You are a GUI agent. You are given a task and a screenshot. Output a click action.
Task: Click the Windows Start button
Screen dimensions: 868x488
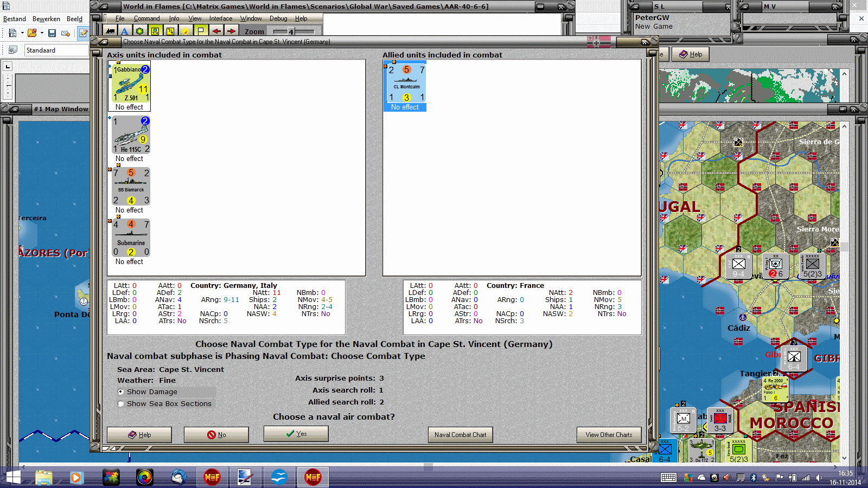coord(13,477)
